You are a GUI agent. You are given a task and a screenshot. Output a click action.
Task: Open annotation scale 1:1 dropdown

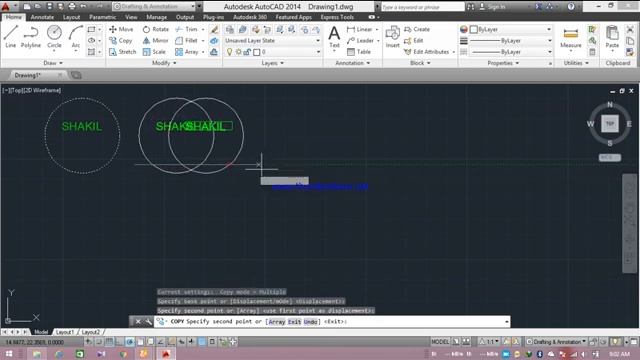490,342
